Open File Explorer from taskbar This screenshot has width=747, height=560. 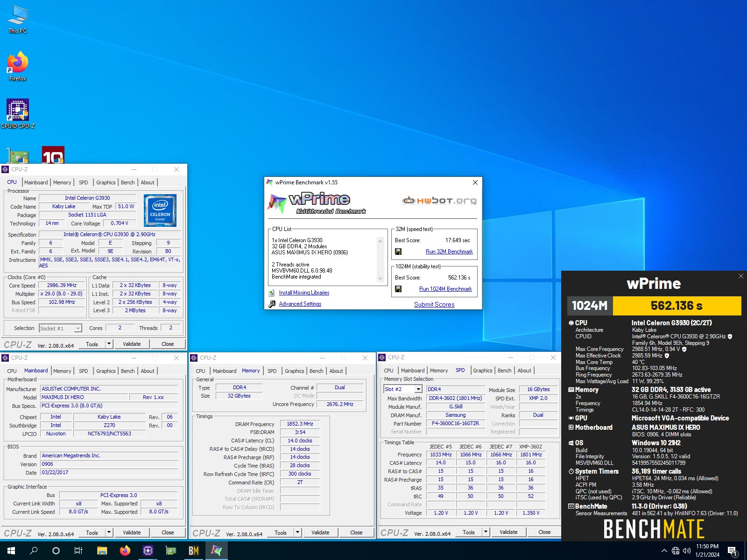[x=102, y=551]
